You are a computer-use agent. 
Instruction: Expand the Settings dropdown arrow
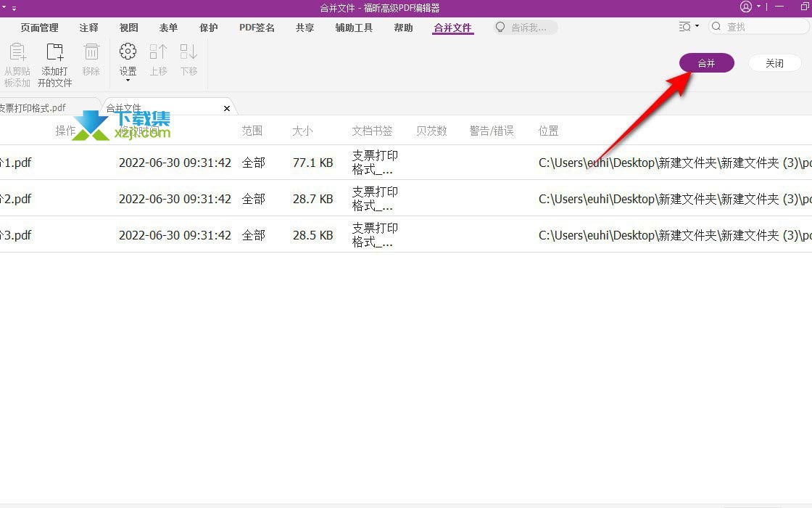point(128,81)
